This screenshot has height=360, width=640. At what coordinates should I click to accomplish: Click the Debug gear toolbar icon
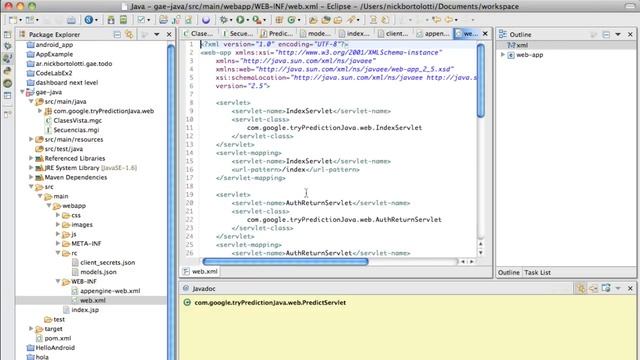(x=223, y=20)
